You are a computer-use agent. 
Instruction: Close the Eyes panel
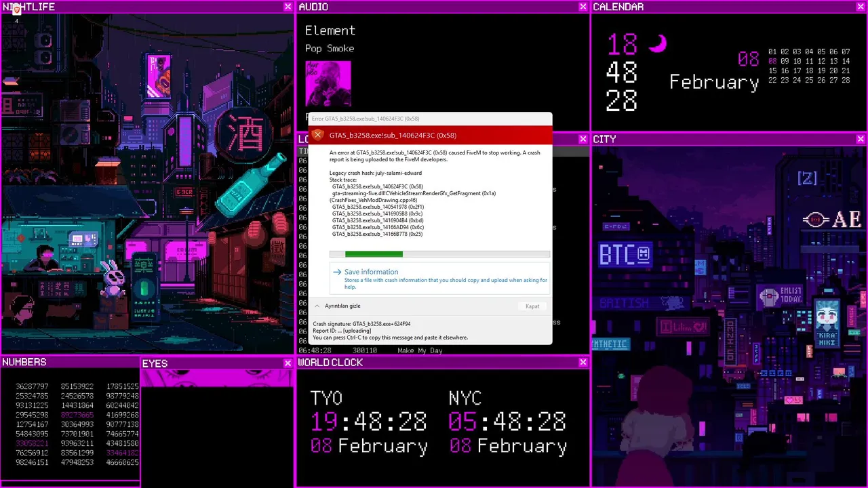tap(288, 363)
